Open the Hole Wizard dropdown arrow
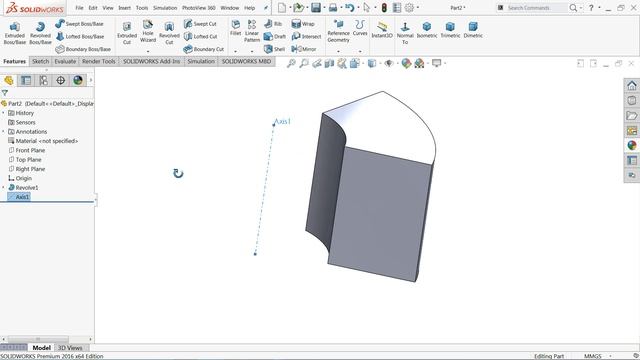Image resolution: width=640 pixels, height=360 pixels. coord(148,51)
